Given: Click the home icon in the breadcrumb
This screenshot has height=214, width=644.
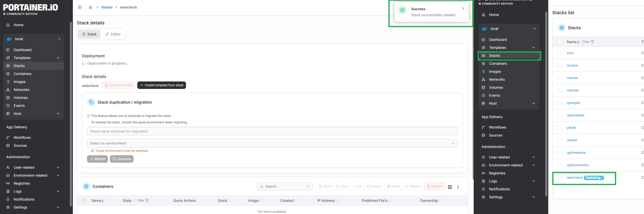Looking at the screenshot, I should pyautogui.click(x=91, y=7).
